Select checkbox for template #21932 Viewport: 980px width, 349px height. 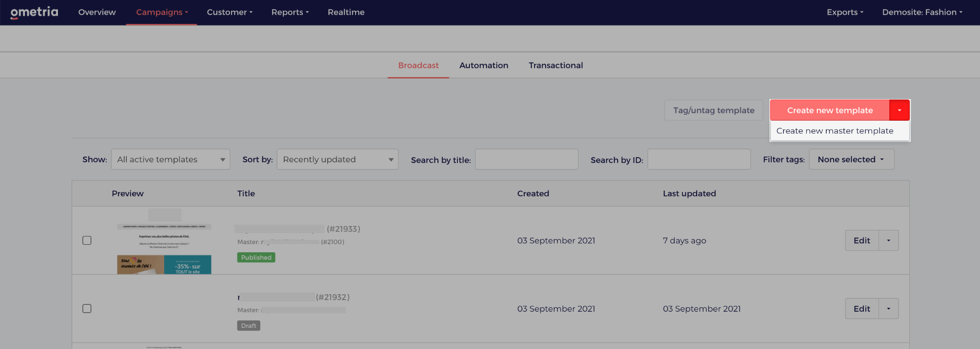(x=87, y=309)
